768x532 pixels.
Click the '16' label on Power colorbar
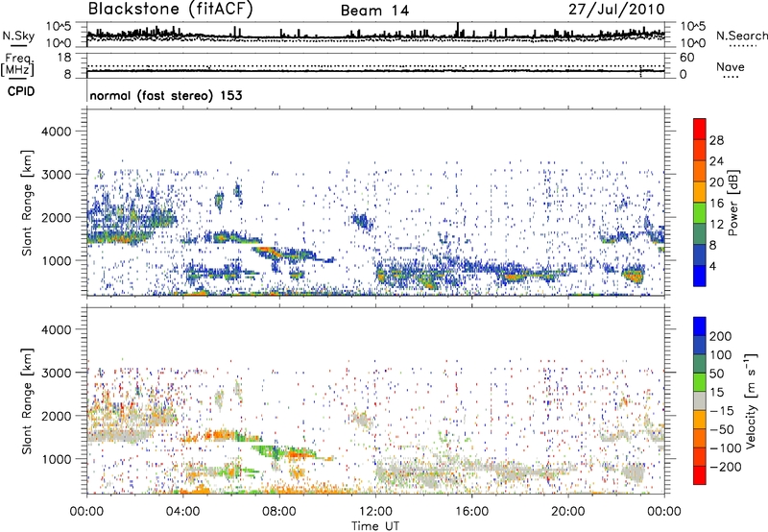[716, 204]
